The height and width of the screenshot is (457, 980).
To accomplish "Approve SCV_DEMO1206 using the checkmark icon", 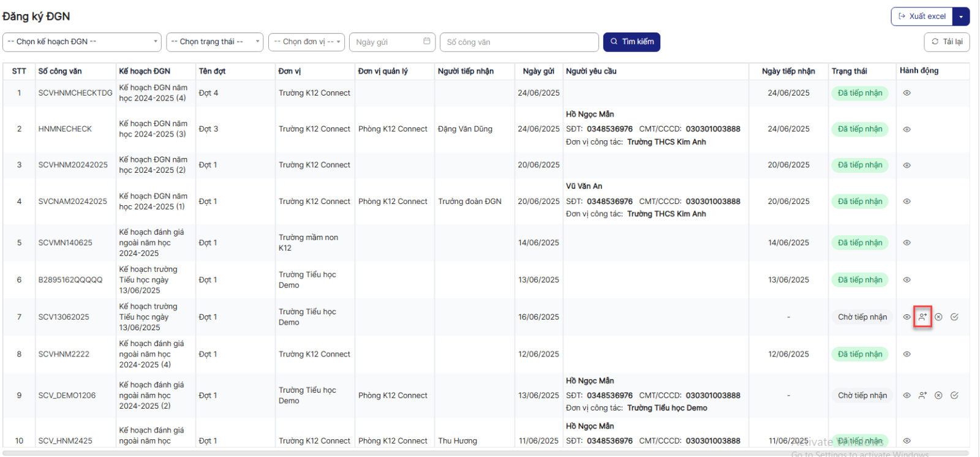I will (x=954, y=396).
